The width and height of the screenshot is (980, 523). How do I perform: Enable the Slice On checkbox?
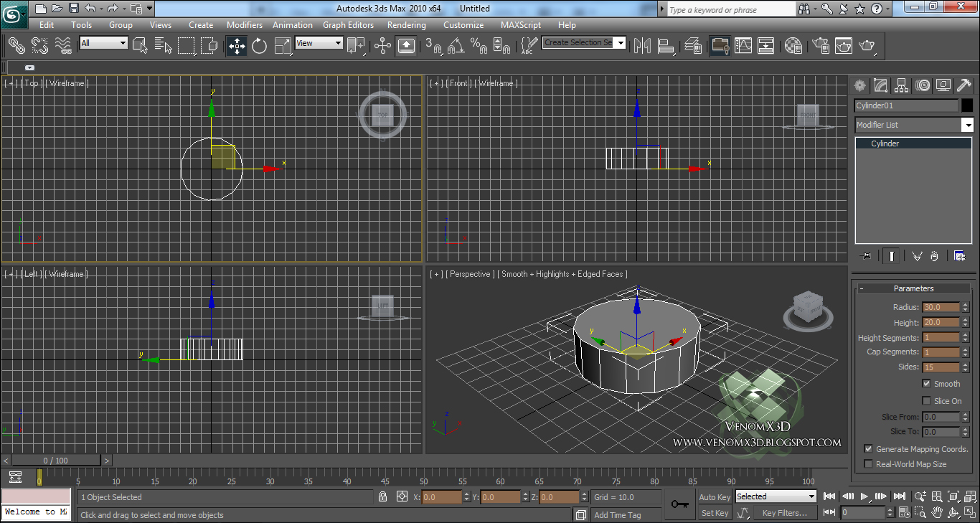(x=926, y=401)
